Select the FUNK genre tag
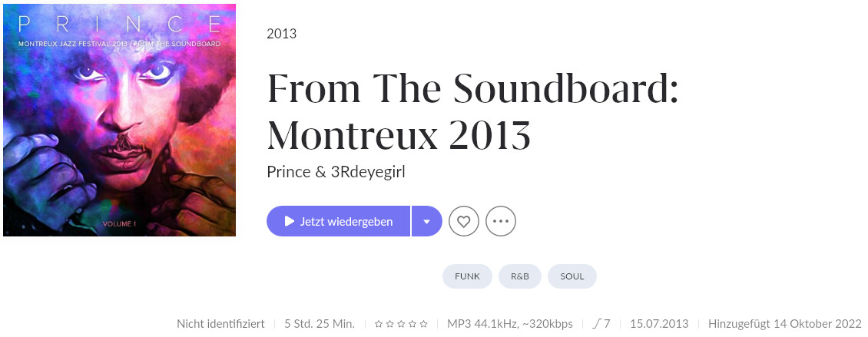The image size is (868, 337). (x=467, y=276)
